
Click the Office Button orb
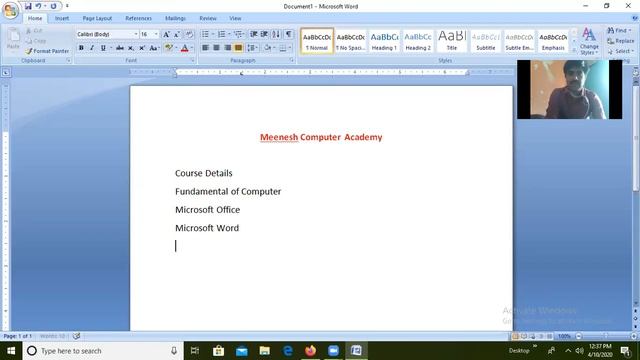pyautogui.click(x=11, y=10)
